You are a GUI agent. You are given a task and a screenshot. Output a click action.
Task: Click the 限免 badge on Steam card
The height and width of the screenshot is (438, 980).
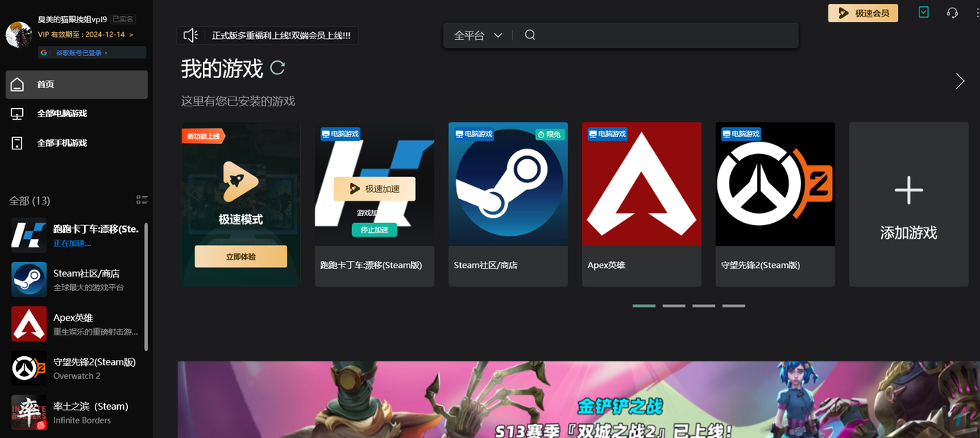tap(550, 134)
